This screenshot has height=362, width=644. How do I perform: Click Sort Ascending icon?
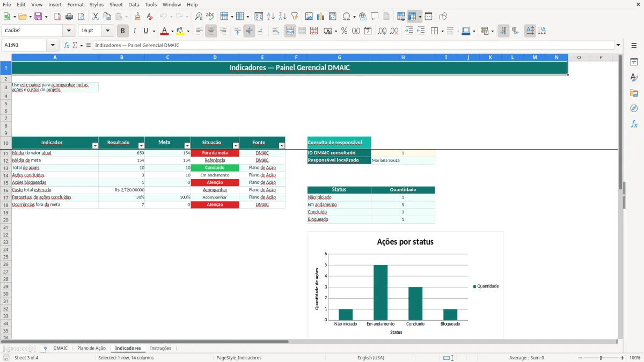tap(271, 17)
